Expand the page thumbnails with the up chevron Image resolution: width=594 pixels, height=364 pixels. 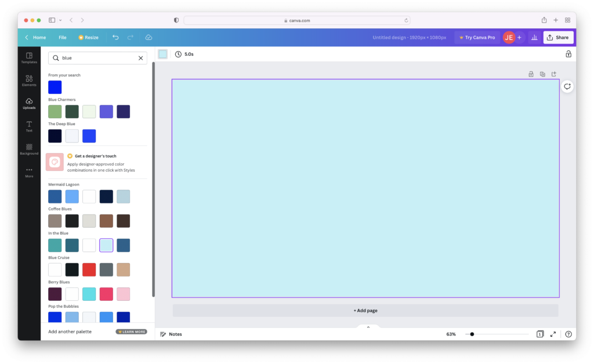(368, 327)
